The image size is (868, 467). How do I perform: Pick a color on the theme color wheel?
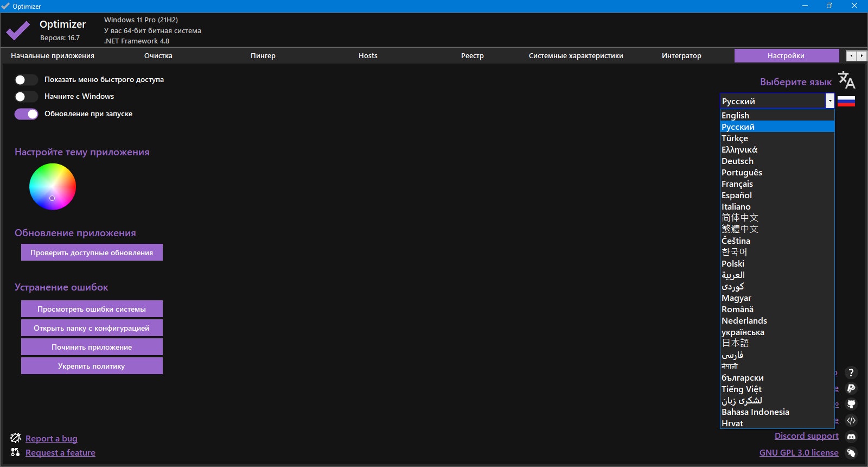pyautogui.click(x=53, y=186)
